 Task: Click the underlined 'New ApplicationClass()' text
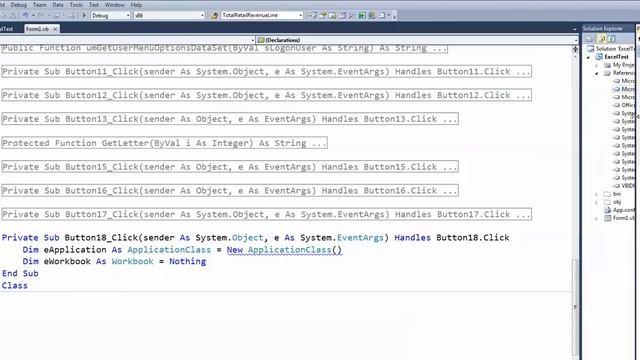tap(284, 249)
